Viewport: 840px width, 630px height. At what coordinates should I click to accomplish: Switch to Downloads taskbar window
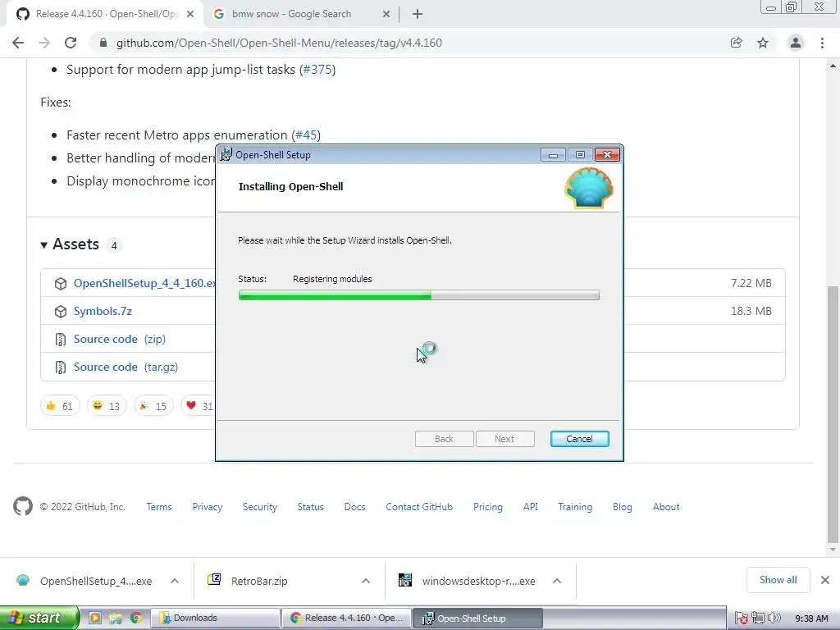pos(215,618)
